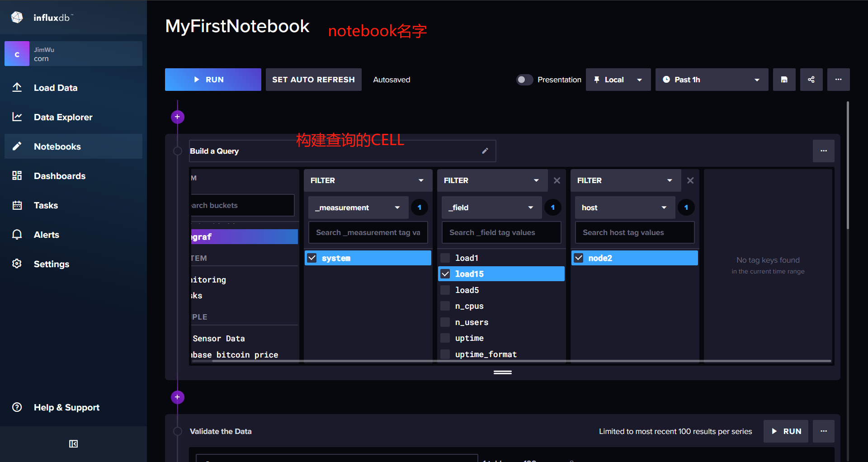Open the host tag key dropdown
The height and width of the screenshot is (462, 868).
pos(625,207)
